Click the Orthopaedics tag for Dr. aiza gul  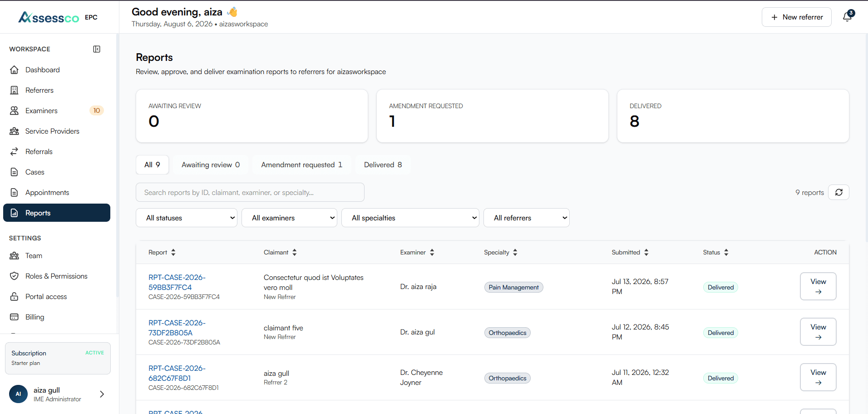508,333
